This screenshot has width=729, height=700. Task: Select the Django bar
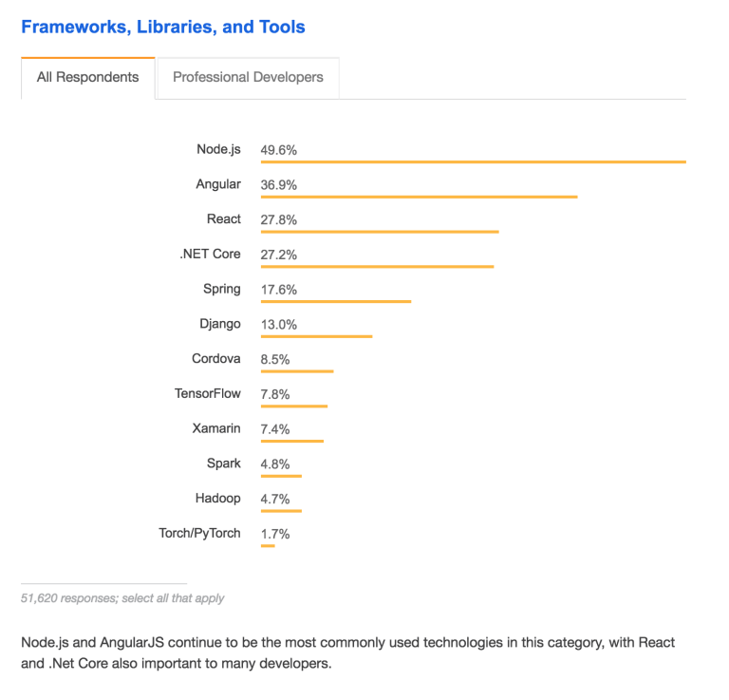[316, 336]
